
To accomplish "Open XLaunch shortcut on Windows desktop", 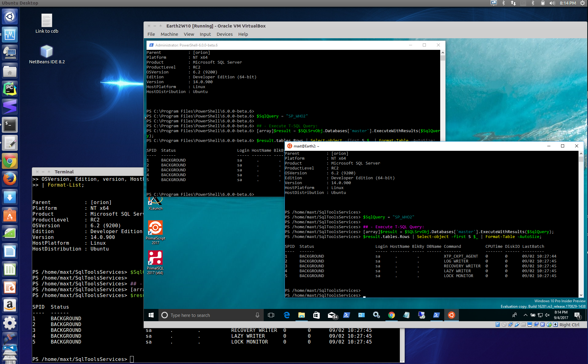I will pos(155,203).
